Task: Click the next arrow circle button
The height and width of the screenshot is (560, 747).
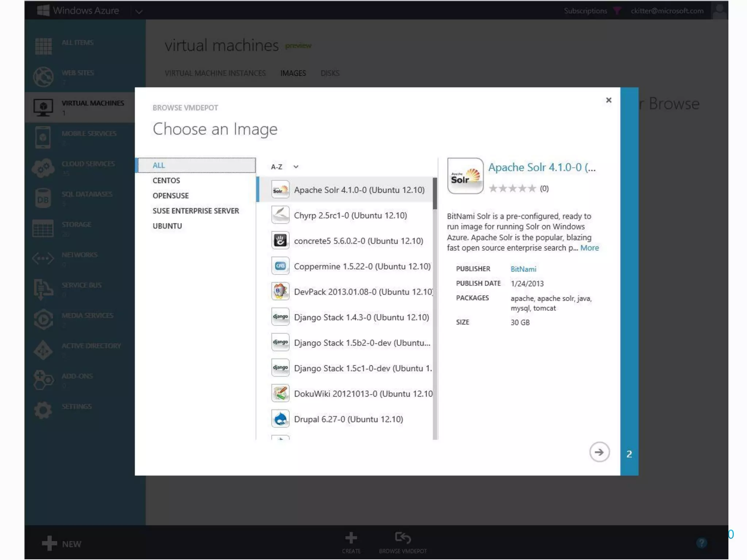Action: pyautogui.click(x=599, y=452)
